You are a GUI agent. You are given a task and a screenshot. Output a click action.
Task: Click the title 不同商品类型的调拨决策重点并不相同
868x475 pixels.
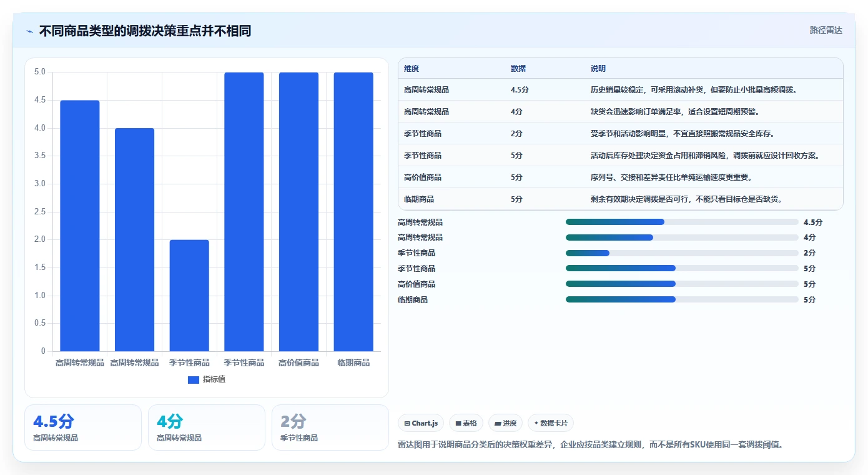(x=145, y=31)
